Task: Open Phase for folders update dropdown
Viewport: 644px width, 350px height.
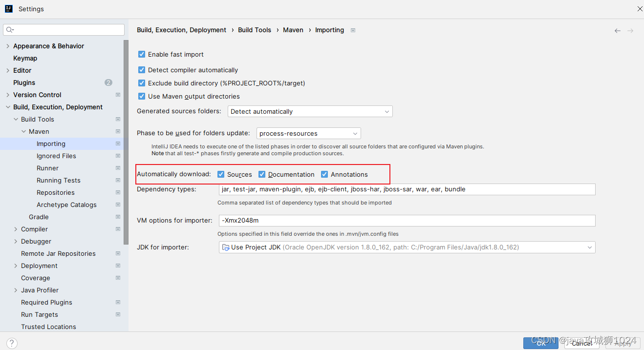Action: (x=308, y=133)
